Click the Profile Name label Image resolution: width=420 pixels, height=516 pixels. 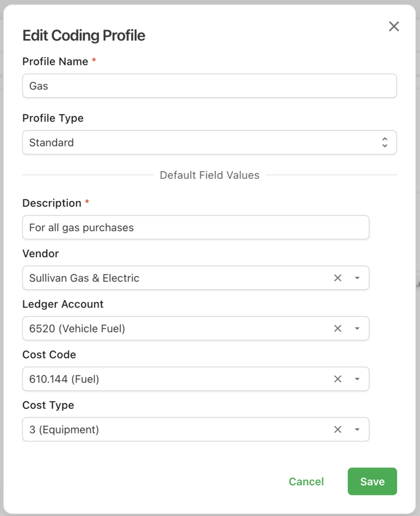pyautogui.click(x=56, y=61)
